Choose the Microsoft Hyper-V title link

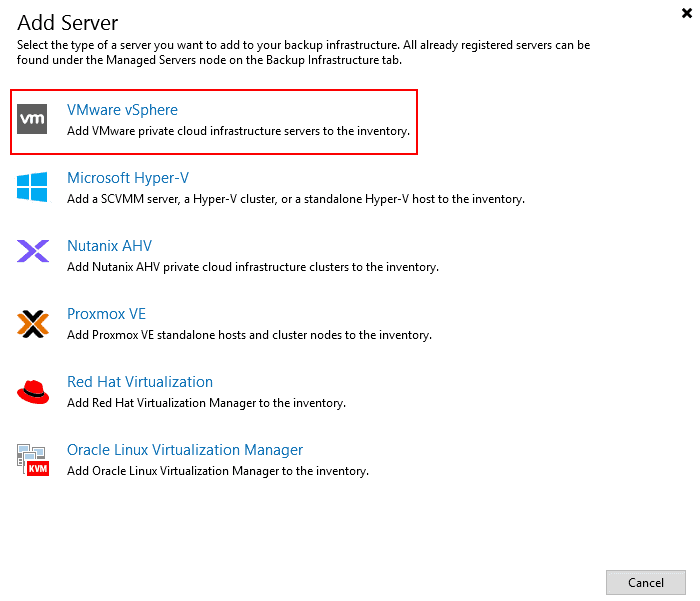pyautogui.click(x=128, y=178)
